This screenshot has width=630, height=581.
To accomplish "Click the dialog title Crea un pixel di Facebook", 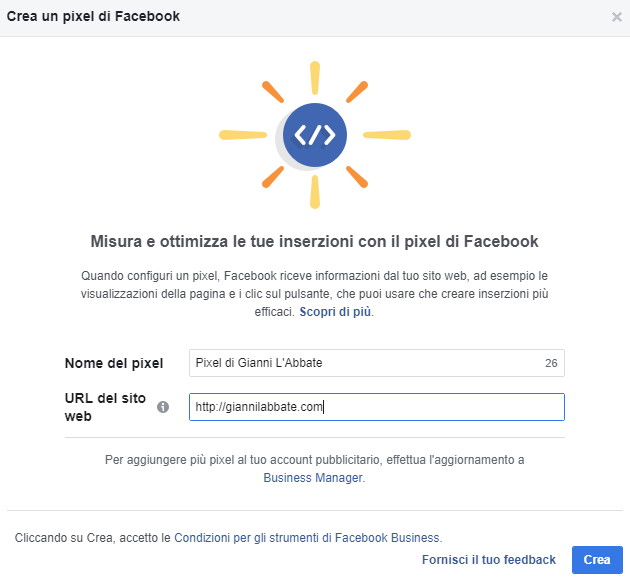I will coord(95,17).
